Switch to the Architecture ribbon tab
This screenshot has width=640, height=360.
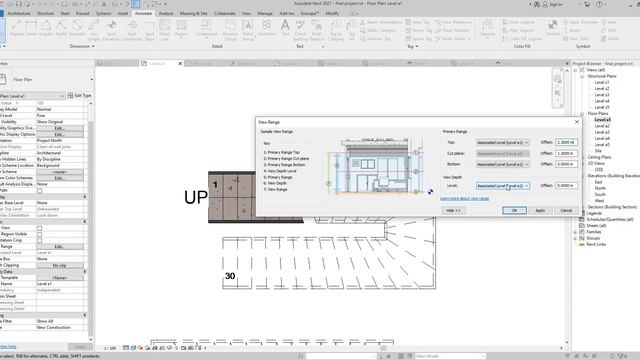pyautogui.click(x=19, y=13)
